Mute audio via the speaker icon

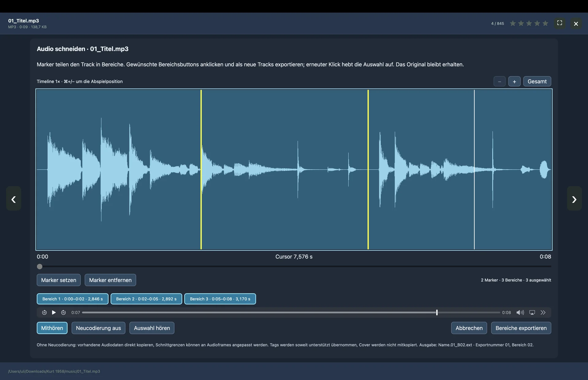coord(520,312)
